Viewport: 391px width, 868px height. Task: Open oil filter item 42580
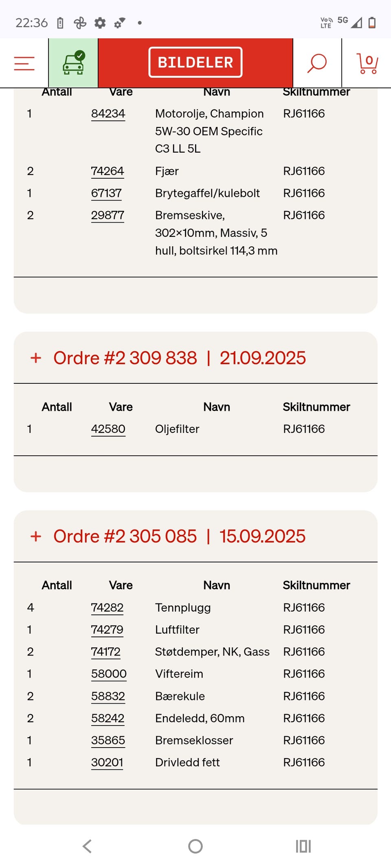[x=108, y=429]
